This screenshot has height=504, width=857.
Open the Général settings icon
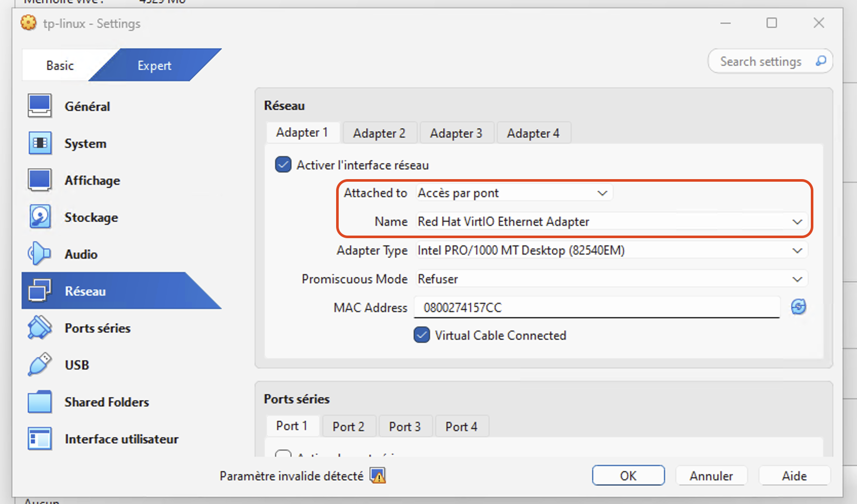(40, 106)
